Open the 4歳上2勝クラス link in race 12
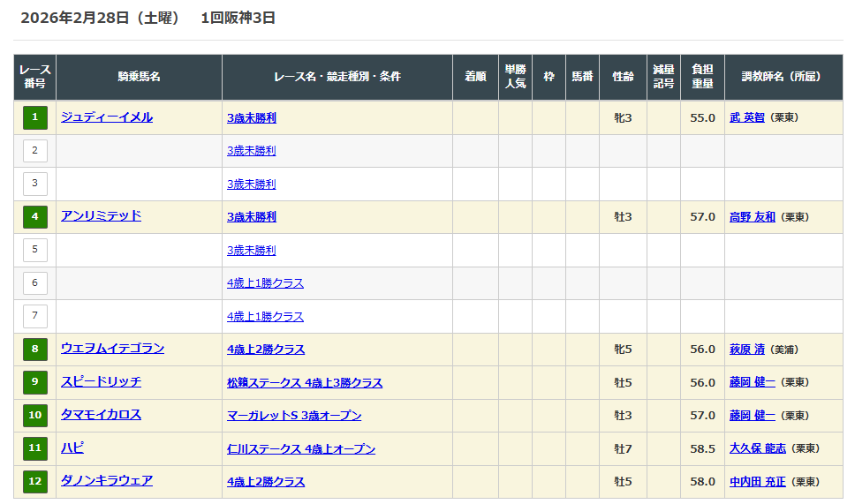This screenshot has width=855, height=504. 266,482
